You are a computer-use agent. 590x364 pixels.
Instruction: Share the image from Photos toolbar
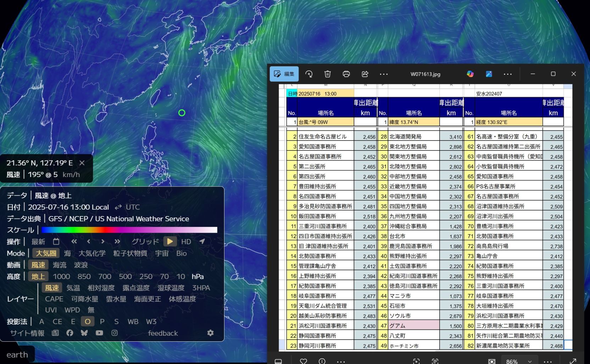click(365, 74)
